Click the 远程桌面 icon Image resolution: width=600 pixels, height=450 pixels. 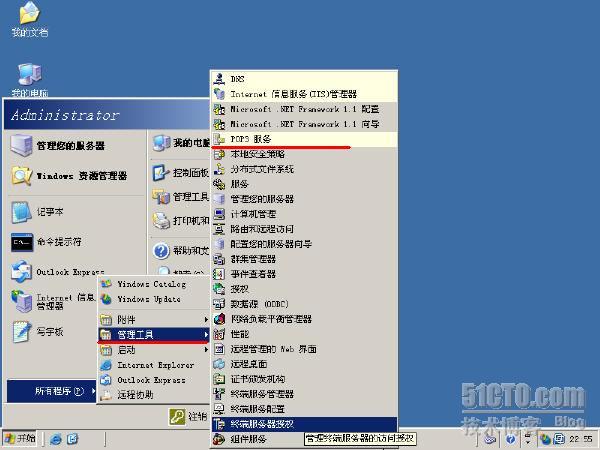point(219,364)
